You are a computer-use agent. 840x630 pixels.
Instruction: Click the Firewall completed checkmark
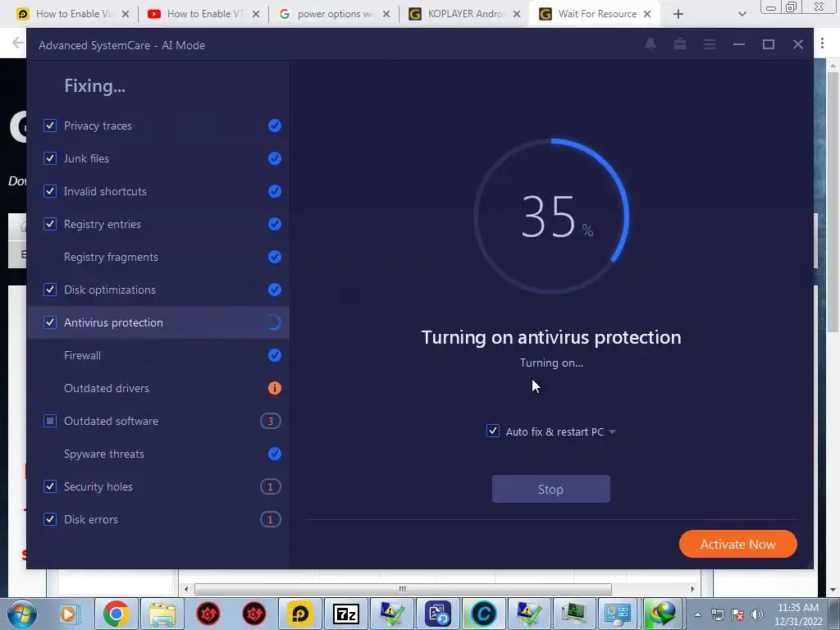tap(274, 355)
